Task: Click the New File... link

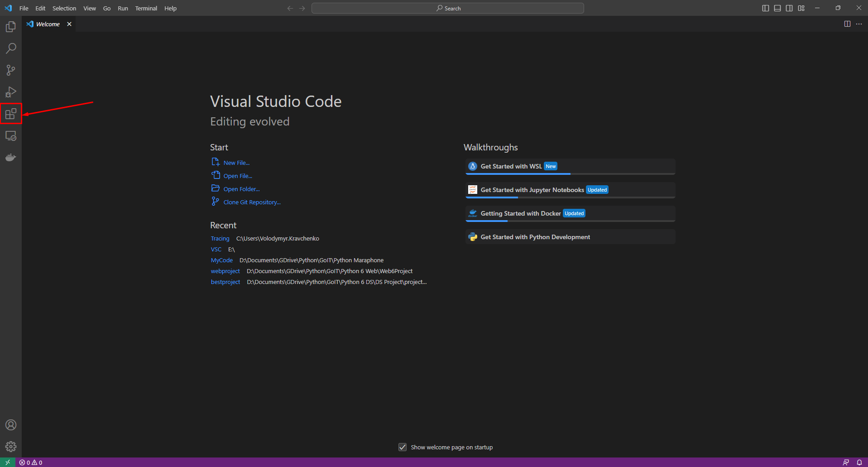Action: click(x=236, y=163)
